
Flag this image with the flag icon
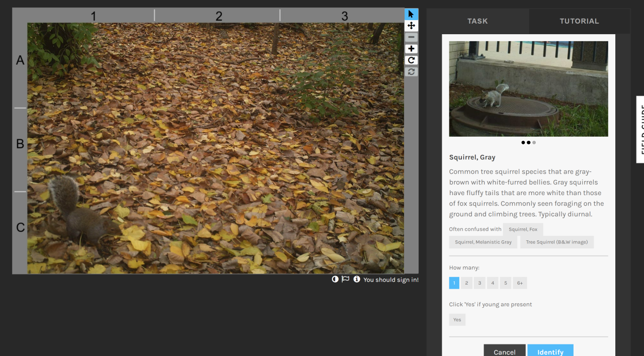346,279
